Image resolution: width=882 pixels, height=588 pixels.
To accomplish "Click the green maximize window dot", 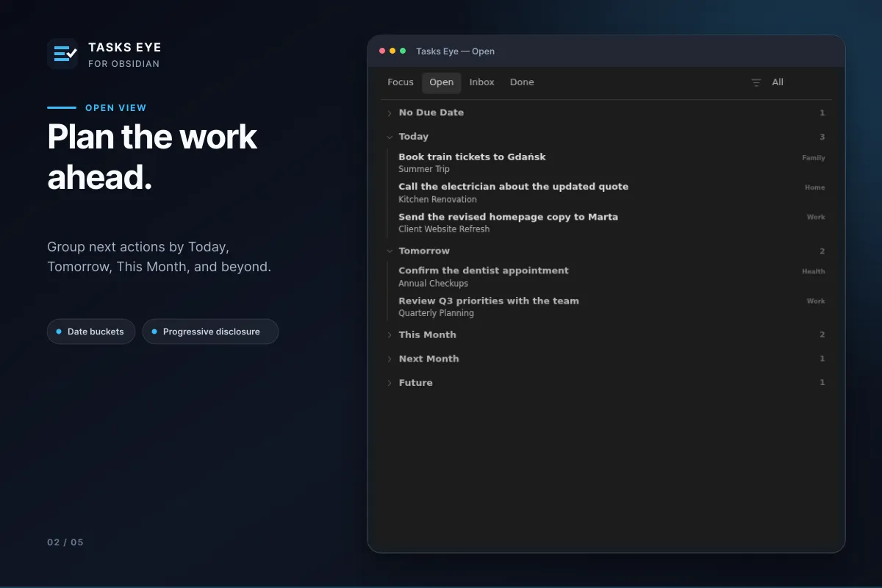I will coord(403,51).
